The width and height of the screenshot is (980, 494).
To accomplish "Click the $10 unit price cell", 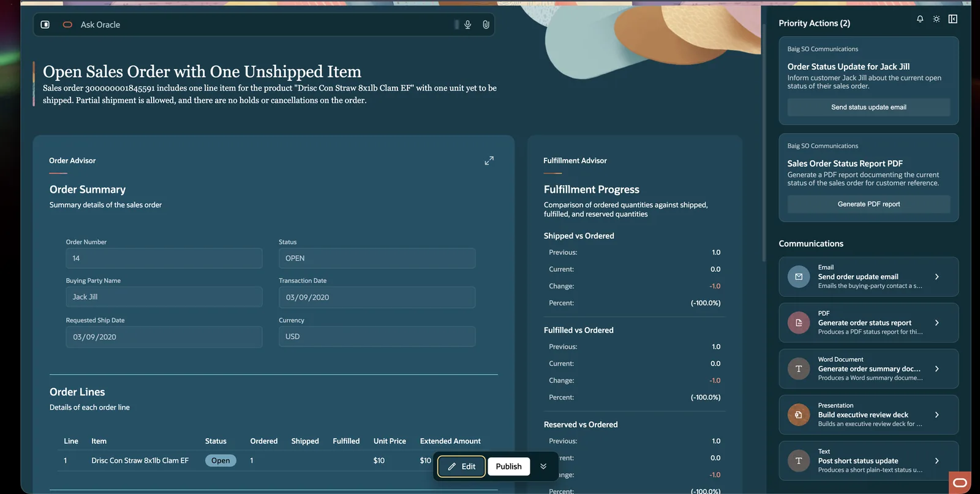I will pyautogui.click(x=379, y=460).
